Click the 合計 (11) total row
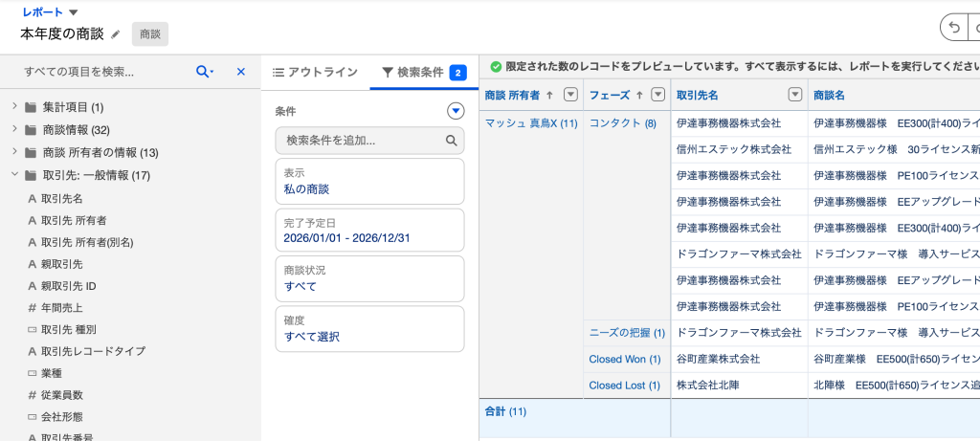The width and height of the screenshot is (980, 441). click(x=505, y=411)
